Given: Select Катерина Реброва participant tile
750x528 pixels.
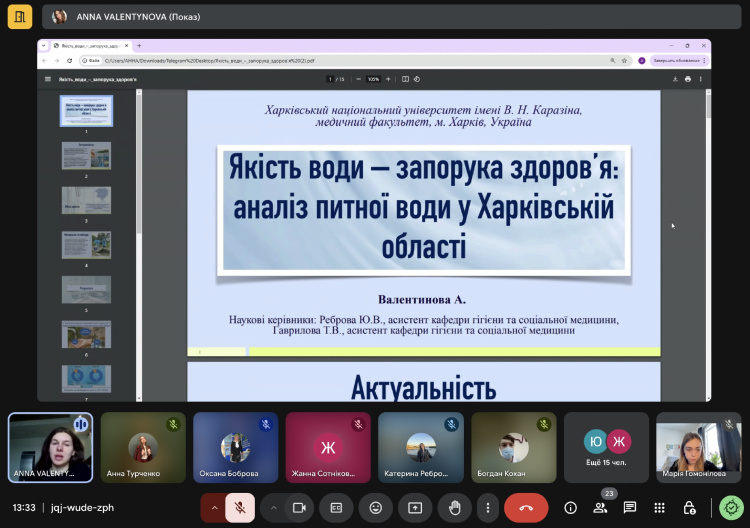Looking at the screenshot, I should (x=421, y=448).
